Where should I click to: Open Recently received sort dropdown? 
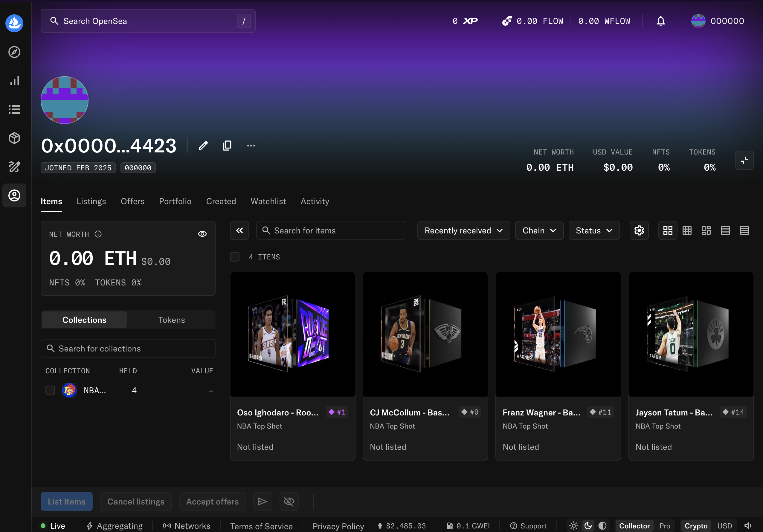464,230
